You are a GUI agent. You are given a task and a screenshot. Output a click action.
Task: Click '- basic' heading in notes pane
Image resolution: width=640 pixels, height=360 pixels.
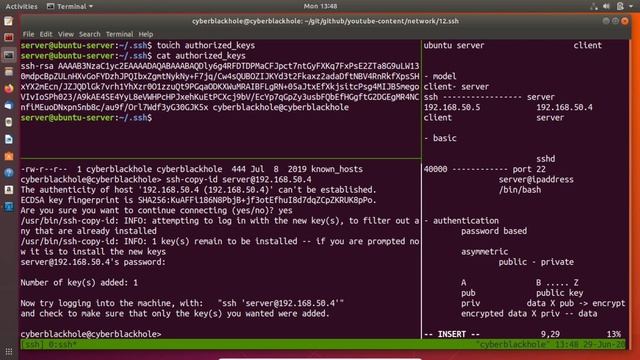[x=440, y=138]
